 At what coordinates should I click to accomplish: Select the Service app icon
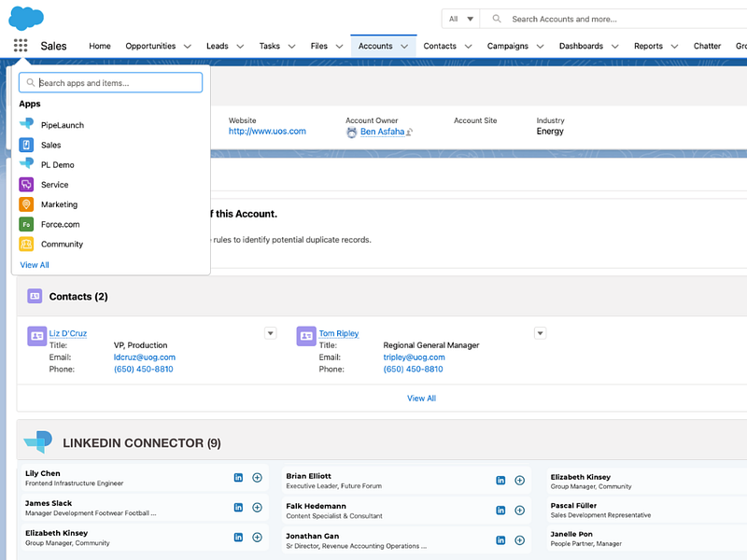[26, 185]
